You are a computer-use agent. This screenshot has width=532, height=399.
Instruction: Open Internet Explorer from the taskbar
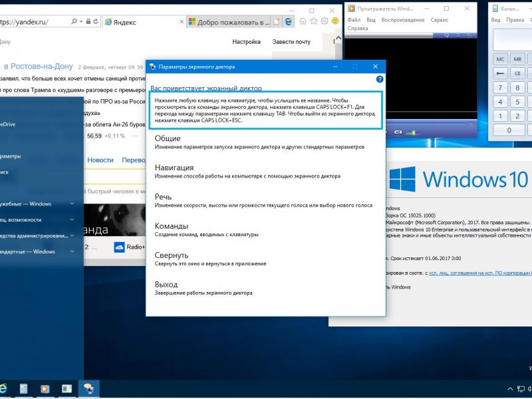click(x=3, y=389)
